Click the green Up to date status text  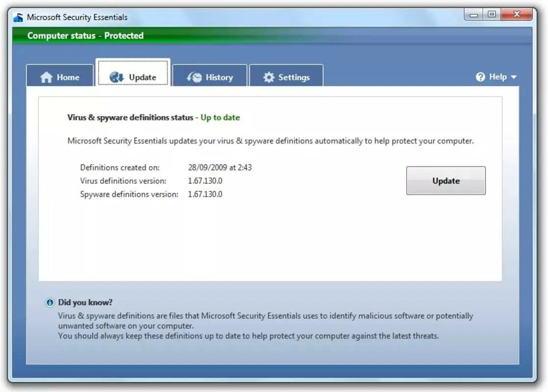220,118
